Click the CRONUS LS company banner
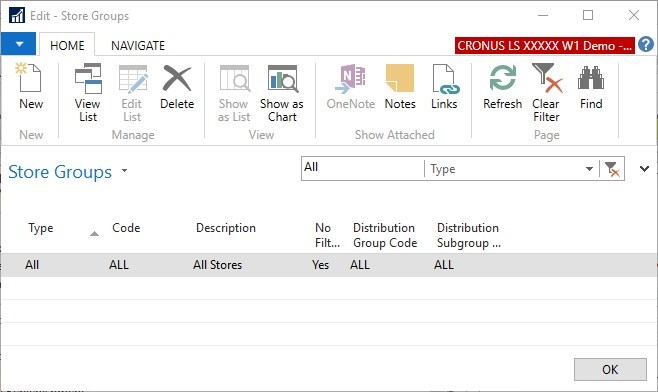 (x=544, y=45)
